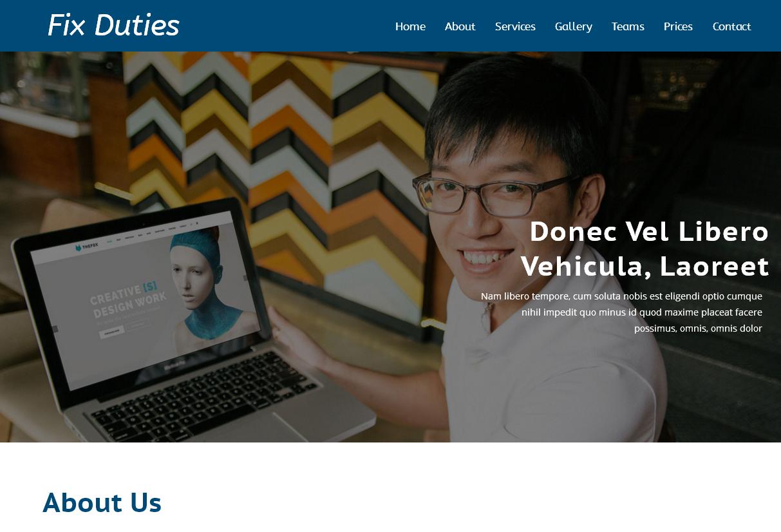
Task: Open the Contact nav link
Action: tap(731, 26)
